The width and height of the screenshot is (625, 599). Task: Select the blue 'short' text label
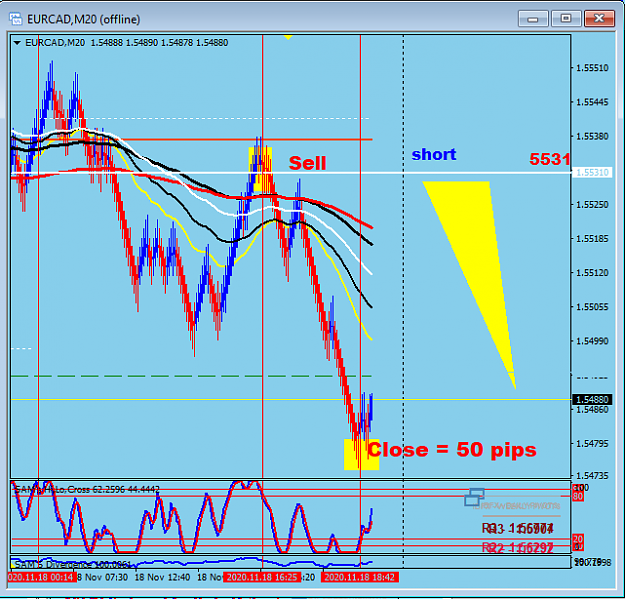point(434,154)
